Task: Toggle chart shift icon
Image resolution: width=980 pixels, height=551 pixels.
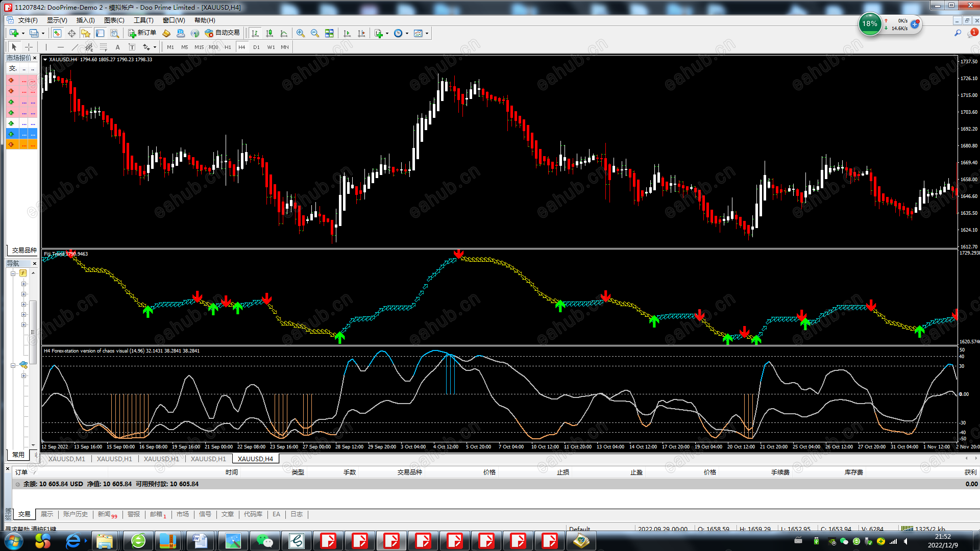Action: [361, 33]
